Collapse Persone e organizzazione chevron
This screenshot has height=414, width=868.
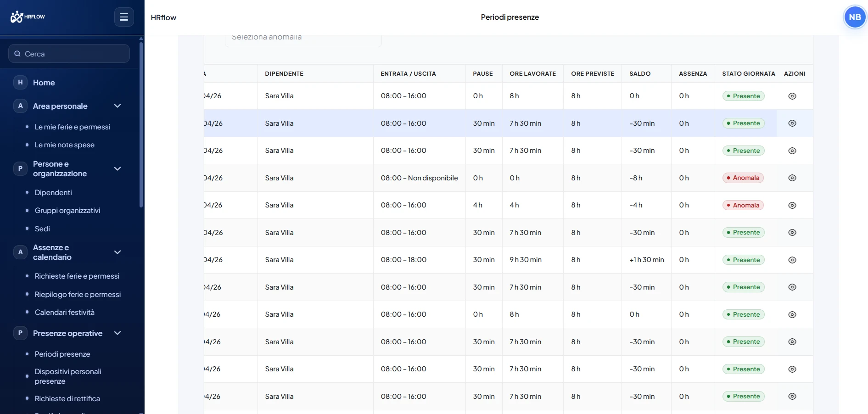pyautogui.click(x=118, y=169)
